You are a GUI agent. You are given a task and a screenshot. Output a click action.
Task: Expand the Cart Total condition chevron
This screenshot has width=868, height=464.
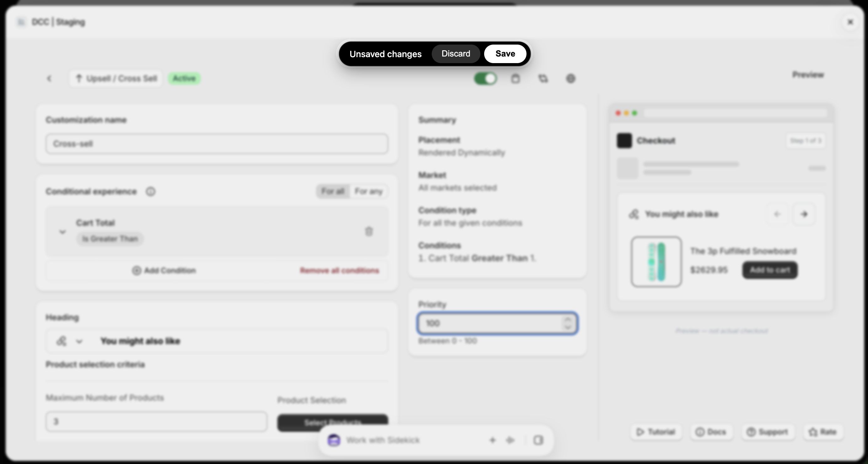62,232
